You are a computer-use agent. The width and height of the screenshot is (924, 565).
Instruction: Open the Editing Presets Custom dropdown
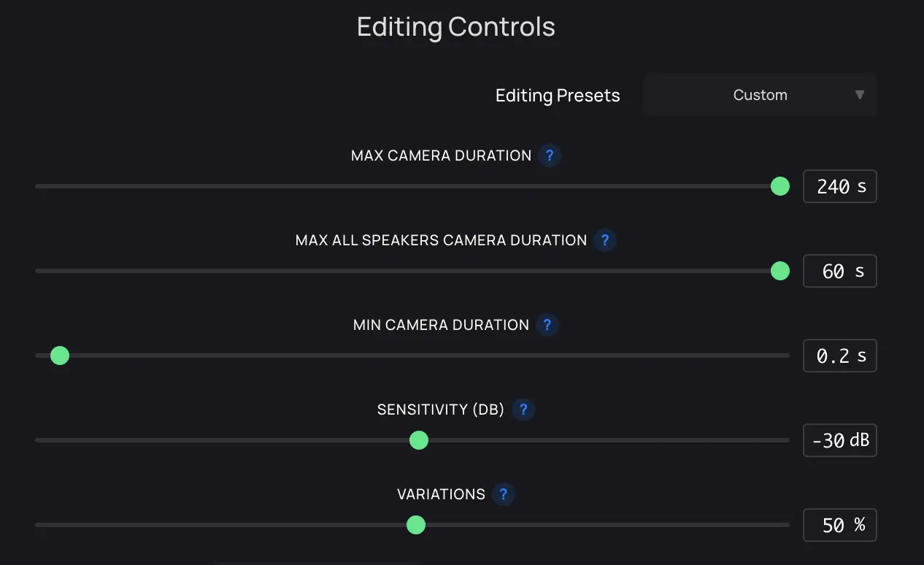click(760, 95)
